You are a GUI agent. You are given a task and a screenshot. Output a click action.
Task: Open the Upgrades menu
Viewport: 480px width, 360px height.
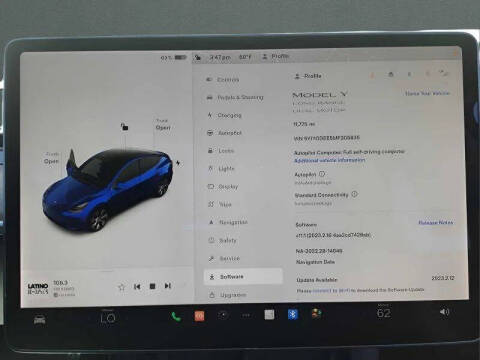point(228,295)
